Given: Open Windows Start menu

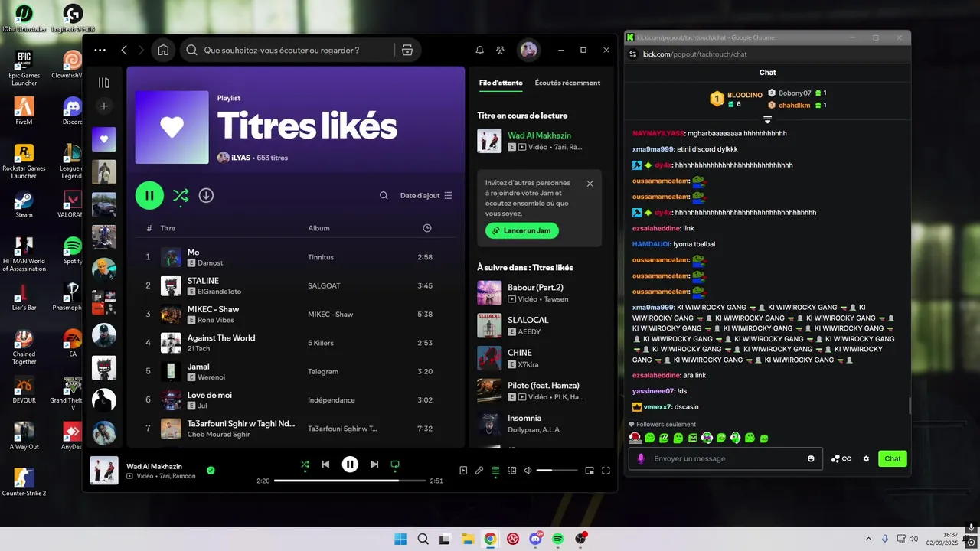Looking at the screenshot, I should click(x=400, y=539).
